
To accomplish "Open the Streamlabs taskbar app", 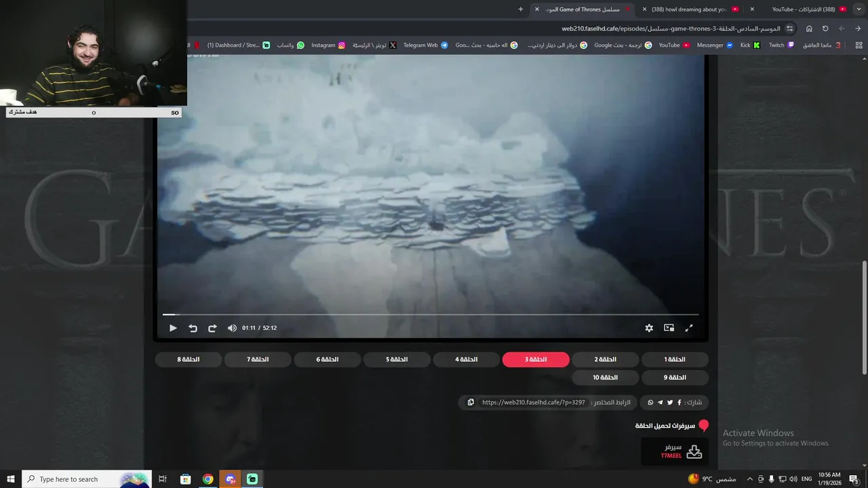I will (x=252, y=479).
